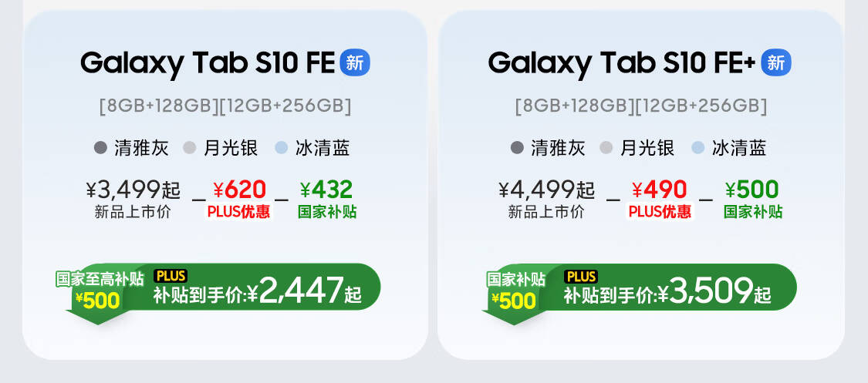868x383 pixels.
Task: Click the ¥490 PLUS优惠 discount label
Action: [x=660, y=199]
